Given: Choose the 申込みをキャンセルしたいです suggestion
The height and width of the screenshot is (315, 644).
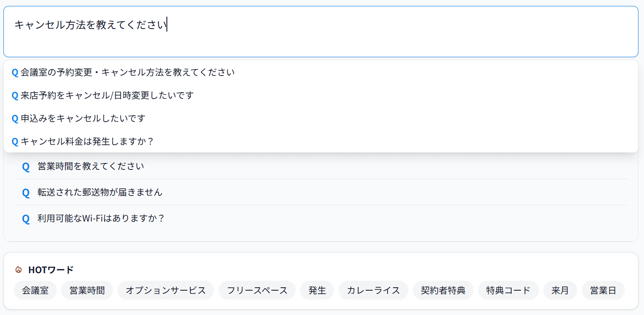Looking at the screenshot, I should click(x=83, y=118).
